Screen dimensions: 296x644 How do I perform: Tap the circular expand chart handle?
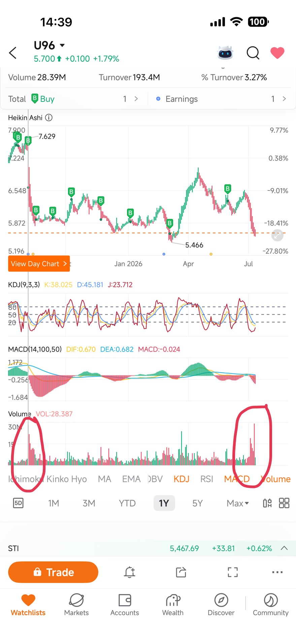(277, 235)
